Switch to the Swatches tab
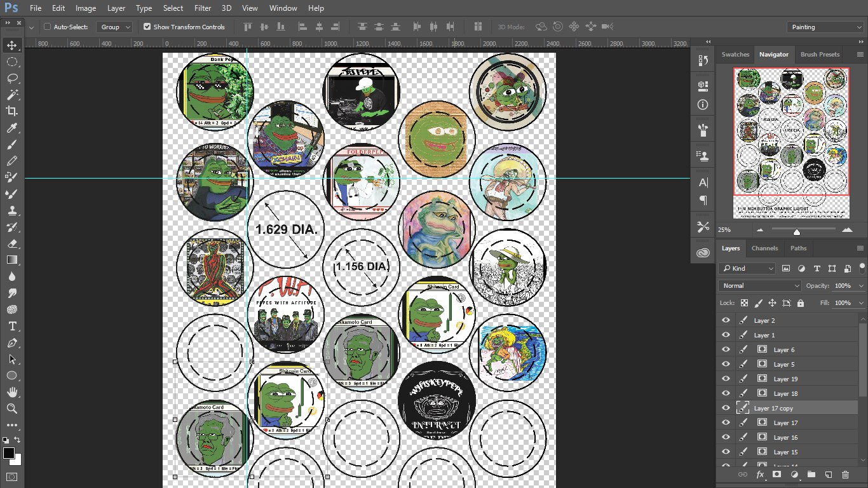This screenshot has width=868, height=488. (x=736, y=55)
